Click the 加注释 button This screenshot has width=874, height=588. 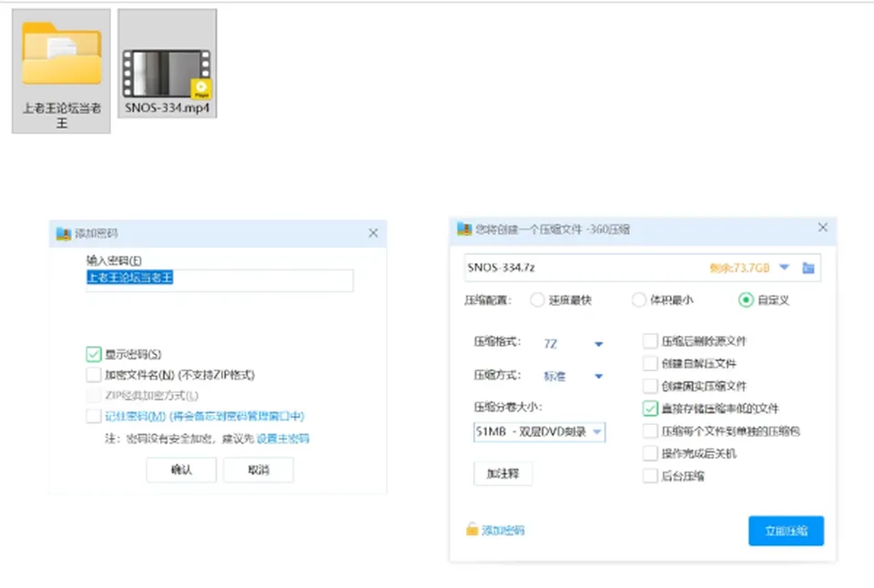503,473
